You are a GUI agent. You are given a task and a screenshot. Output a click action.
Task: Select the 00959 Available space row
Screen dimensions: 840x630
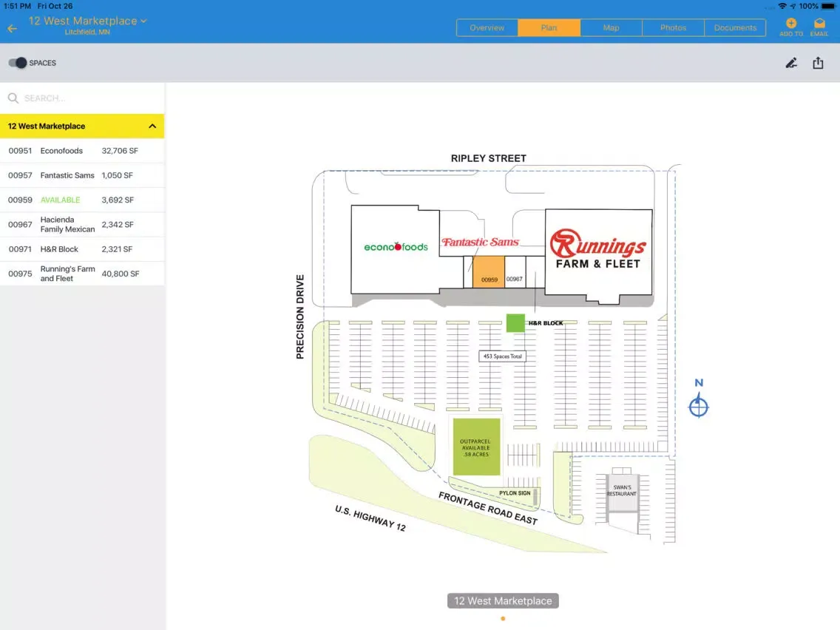click(82, 200)
